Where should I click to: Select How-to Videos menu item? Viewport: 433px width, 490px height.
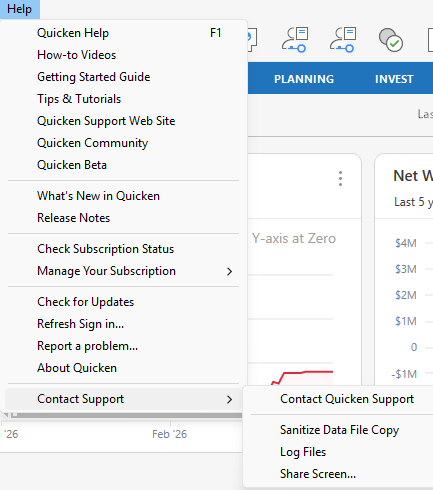[123, 55]
